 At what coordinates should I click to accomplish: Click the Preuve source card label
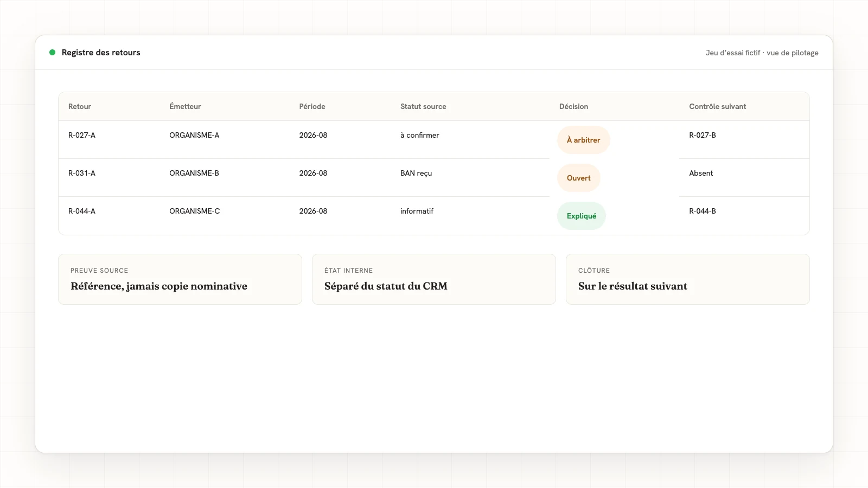(99, 271)
